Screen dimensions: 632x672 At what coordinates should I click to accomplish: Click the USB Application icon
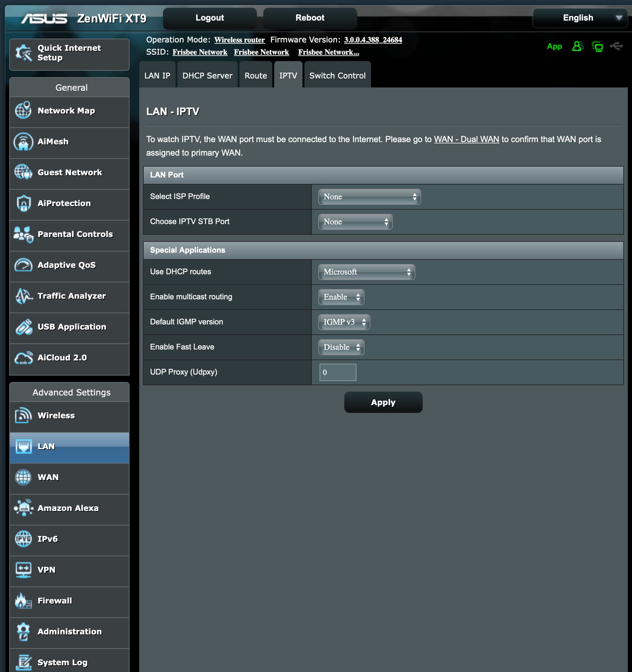pos(23,327)
